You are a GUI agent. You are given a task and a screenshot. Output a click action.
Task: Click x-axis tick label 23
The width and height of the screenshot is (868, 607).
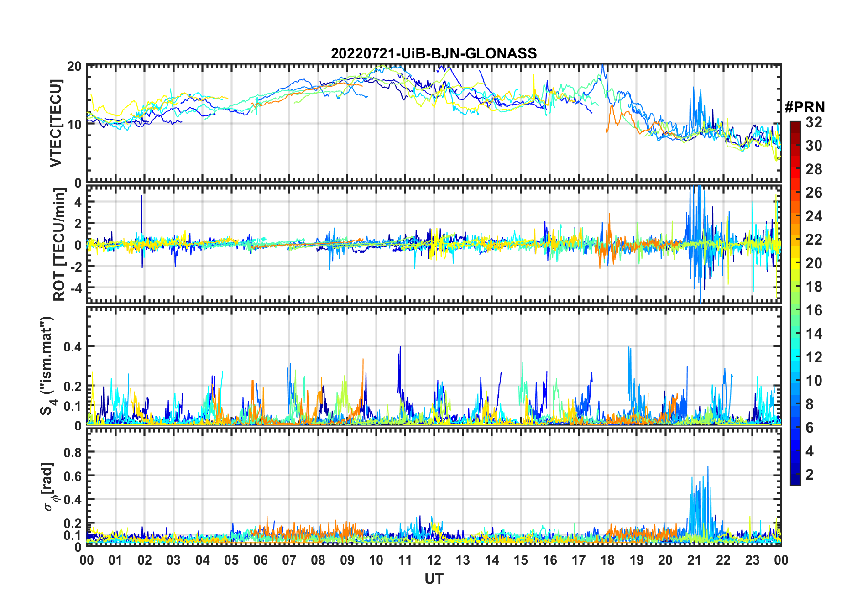tap(752, 560)
